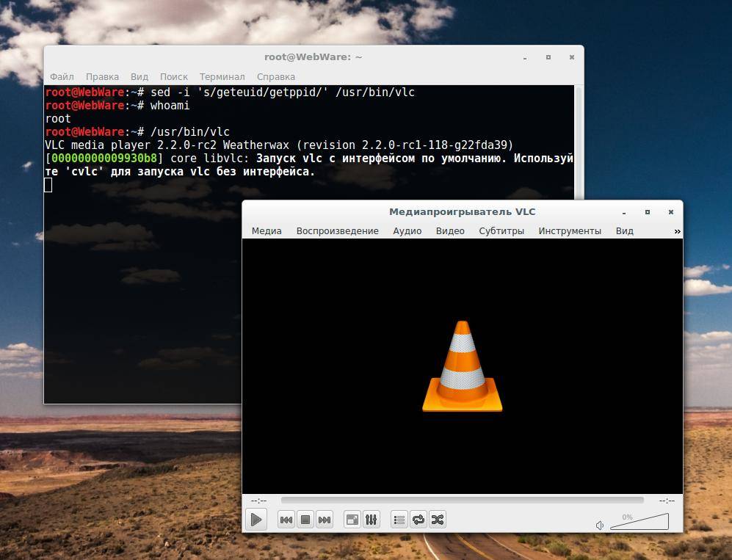The height and width of the screenshot is (560, 732).
Task: Set the VLC volume slider level
Action: (639, 522)
